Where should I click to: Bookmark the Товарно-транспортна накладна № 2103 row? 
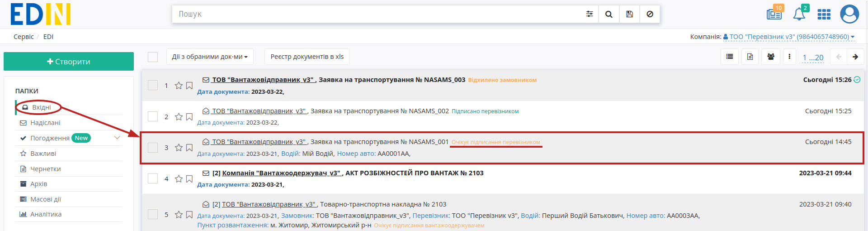(x=189, y=215)
